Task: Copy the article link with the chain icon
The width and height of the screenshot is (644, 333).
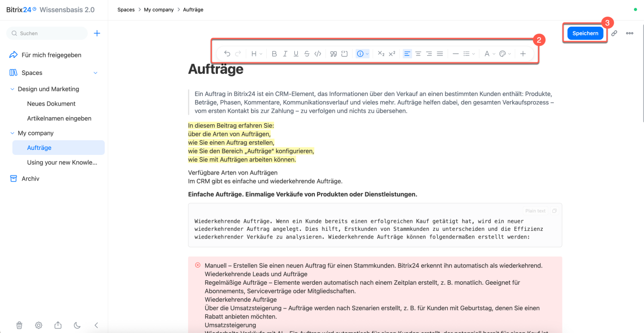Action: 614,33
